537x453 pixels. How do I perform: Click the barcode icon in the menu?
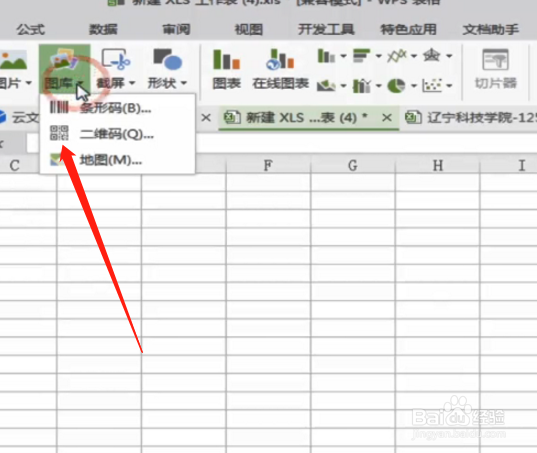[x=59, y=107]
